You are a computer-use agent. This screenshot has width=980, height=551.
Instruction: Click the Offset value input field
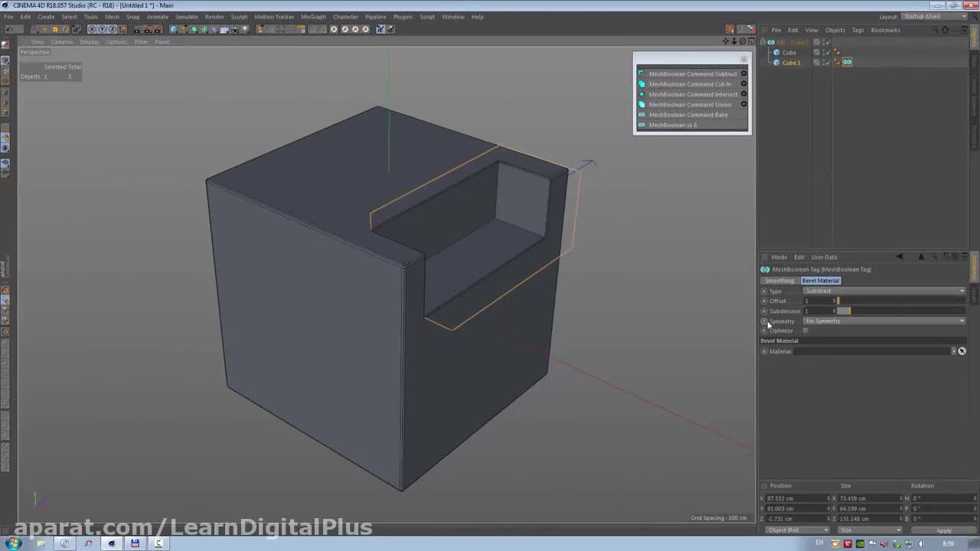[818, 301]
